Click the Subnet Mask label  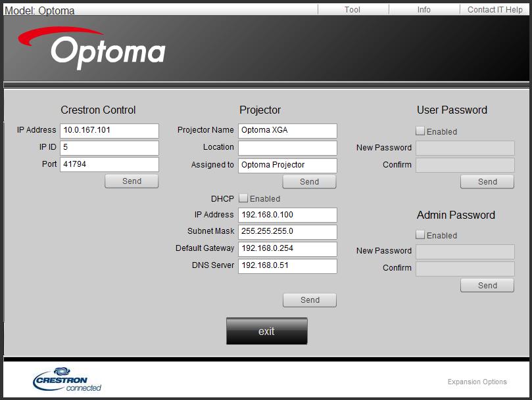210,231
